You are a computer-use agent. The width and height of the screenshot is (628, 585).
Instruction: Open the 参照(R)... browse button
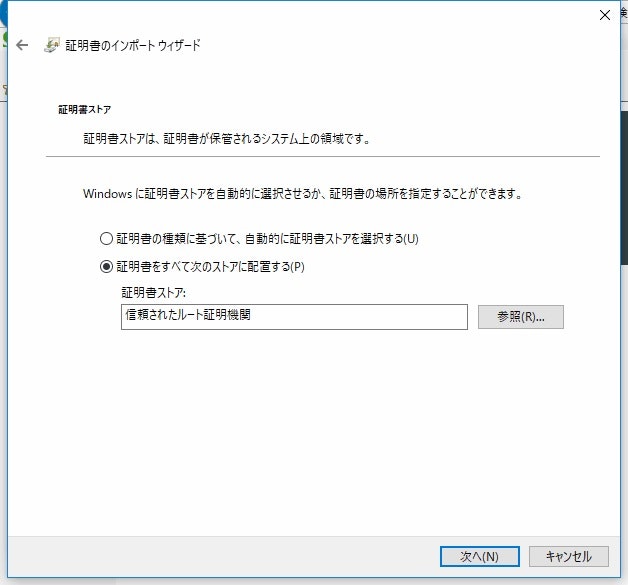521,317
